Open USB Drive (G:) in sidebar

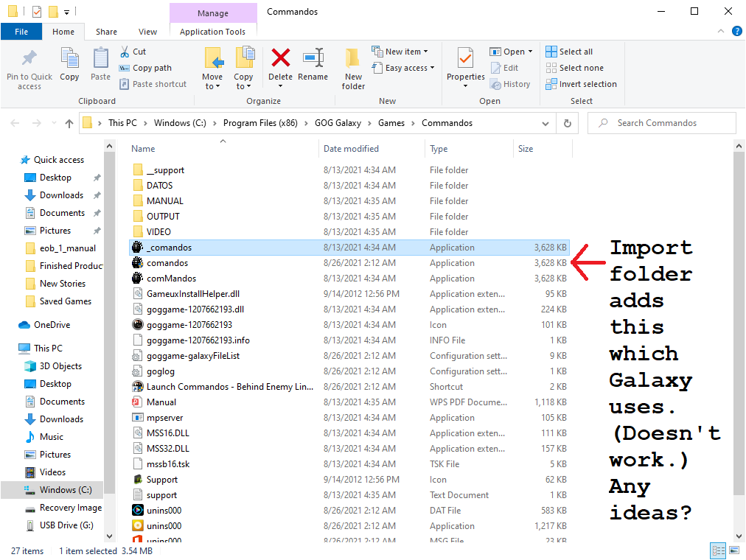pyautogui.click(x=66, y=525)
